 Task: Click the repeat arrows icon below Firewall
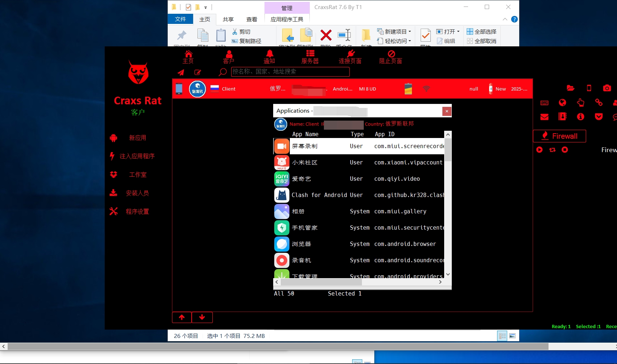pos(553,150)
